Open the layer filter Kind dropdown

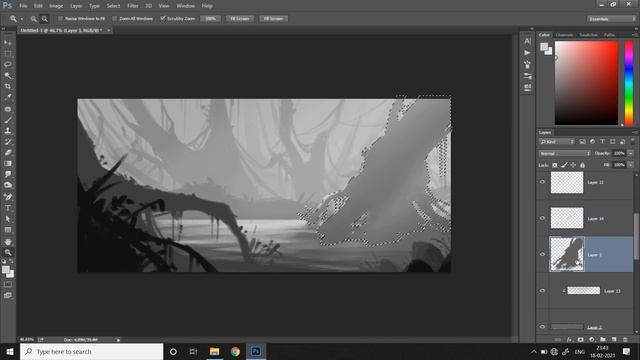(x=557, y=142)
